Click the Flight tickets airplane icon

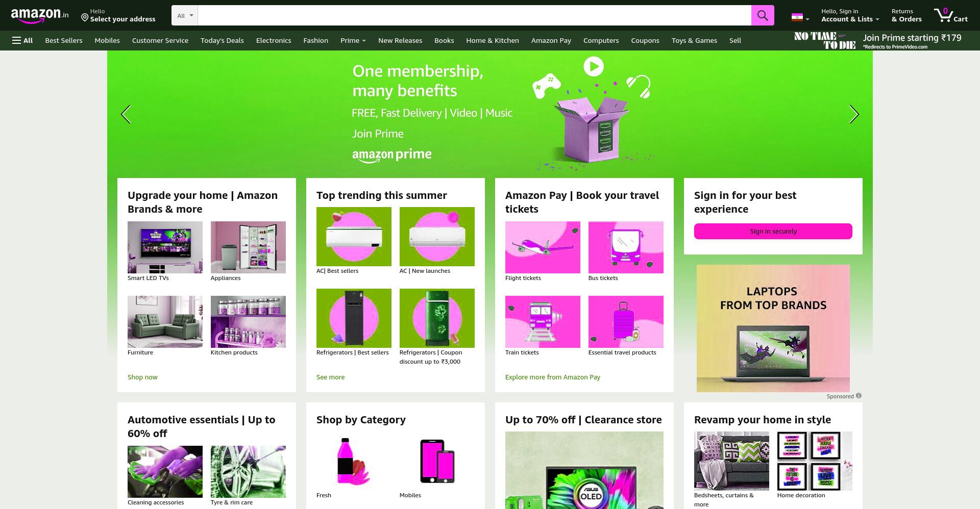[543, 247]
